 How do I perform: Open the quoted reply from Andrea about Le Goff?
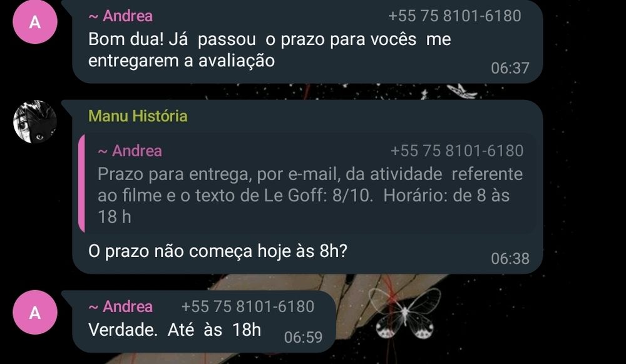(x=310, y=183)
